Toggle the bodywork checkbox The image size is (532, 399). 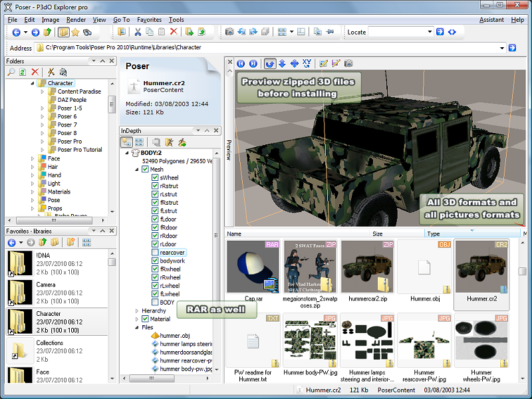(x=155, y=261)
